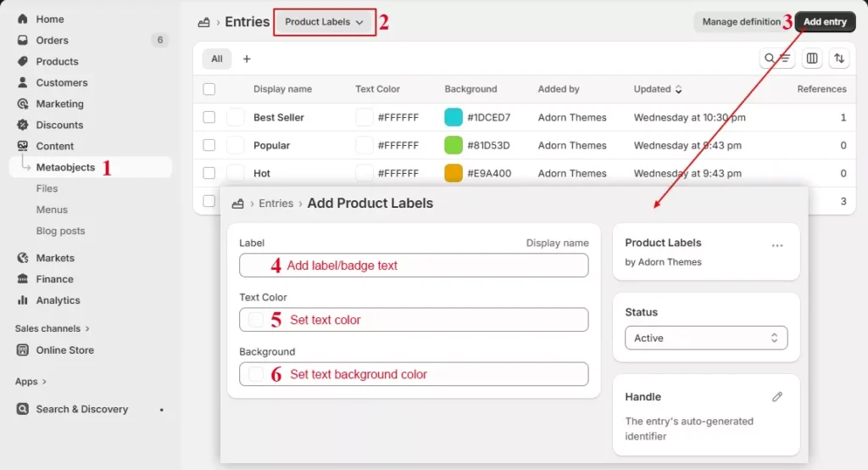Select the All view tab
This screenshot has height=470, width=868.
[x=217, y=59]
